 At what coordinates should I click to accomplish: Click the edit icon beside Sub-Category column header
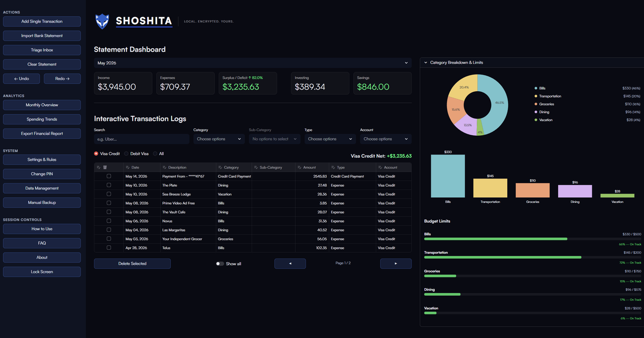tap(255, 167)
